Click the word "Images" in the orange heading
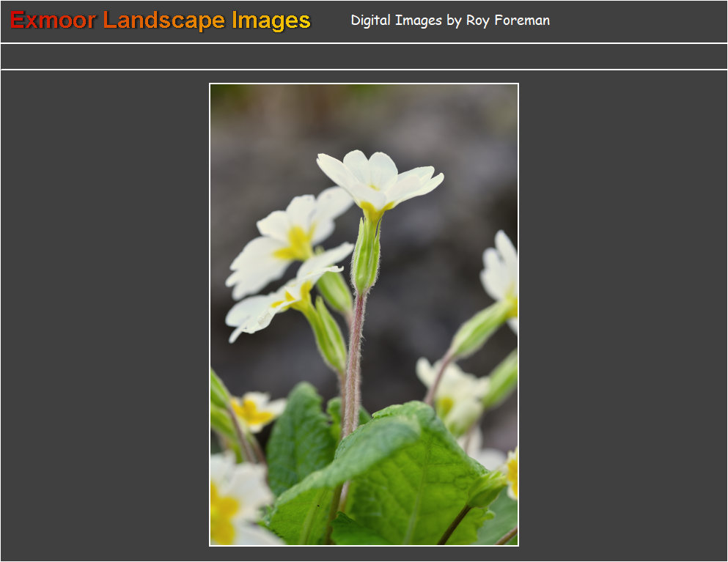Screen dimensions: 728x562 (x=271, y=21)
